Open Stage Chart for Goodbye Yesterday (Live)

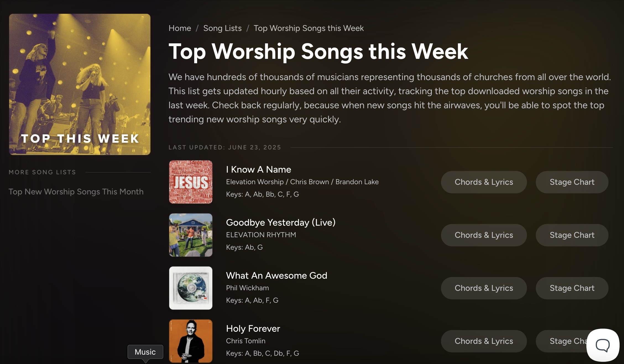572,235
